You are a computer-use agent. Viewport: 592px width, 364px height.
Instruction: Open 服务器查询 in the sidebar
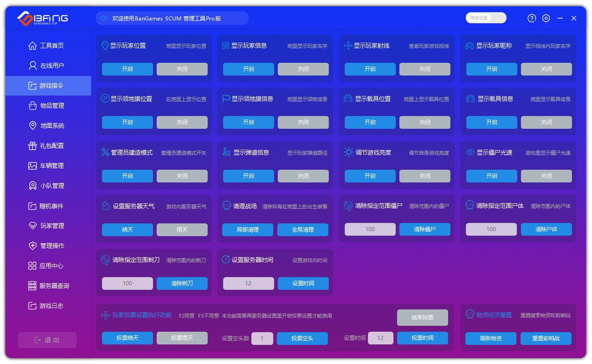[54, 286]
